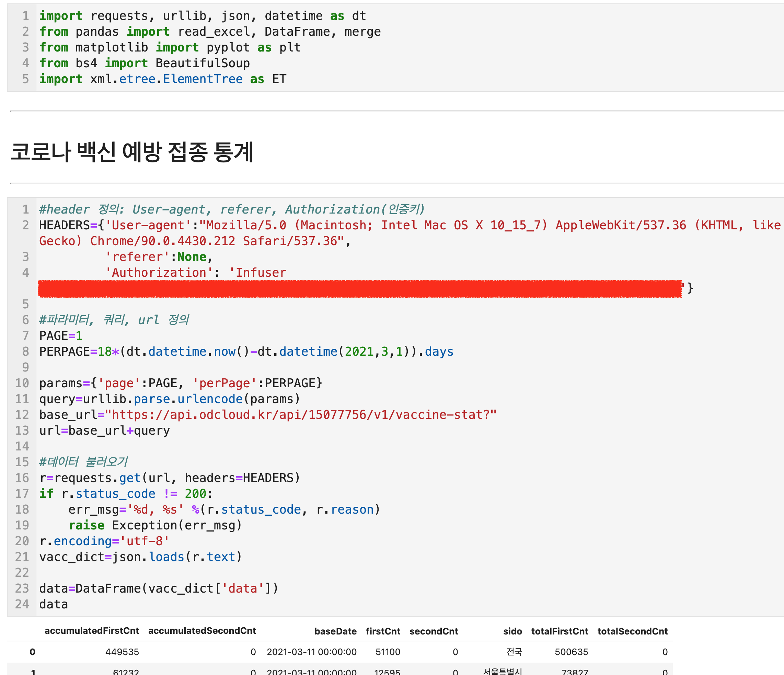Click row index 0 in the output table
The image size is (784, 675).
(33, 652)
